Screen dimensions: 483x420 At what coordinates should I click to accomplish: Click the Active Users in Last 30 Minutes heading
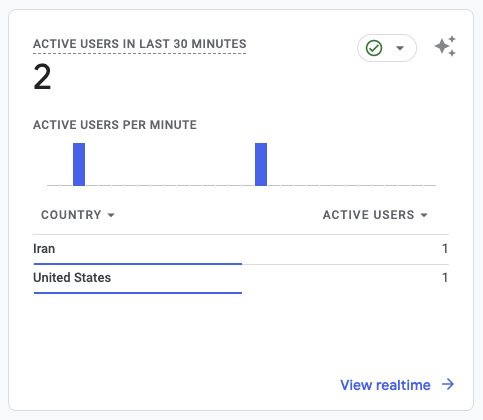pos(140,44)
